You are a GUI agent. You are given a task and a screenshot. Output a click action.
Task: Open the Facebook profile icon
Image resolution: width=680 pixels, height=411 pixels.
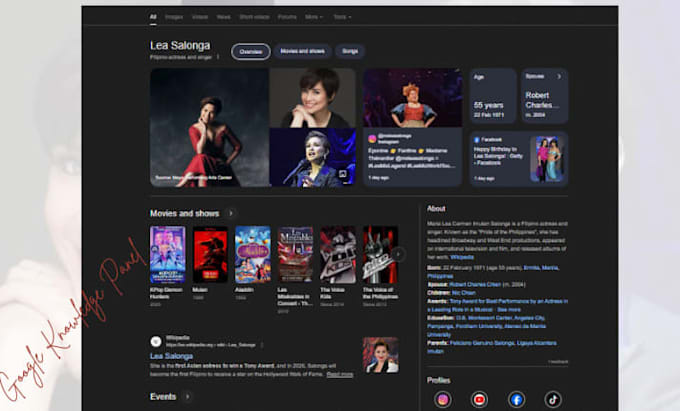pyautogui.click(x=516, y=399)
